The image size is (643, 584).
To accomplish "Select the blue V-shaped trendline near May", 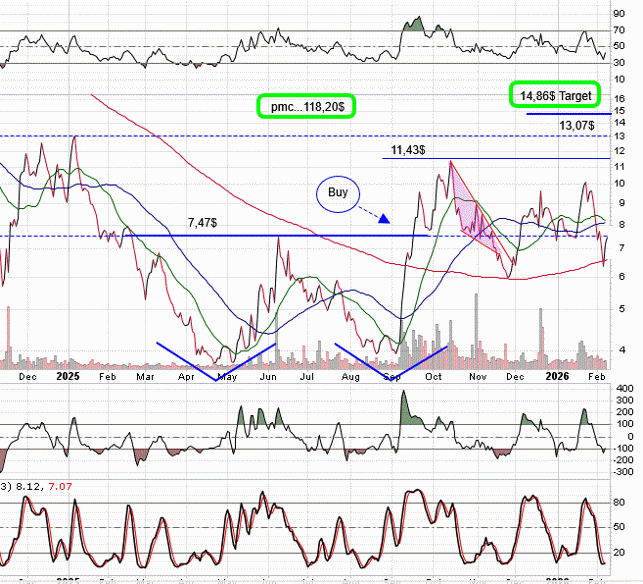I will coord(215,363).
